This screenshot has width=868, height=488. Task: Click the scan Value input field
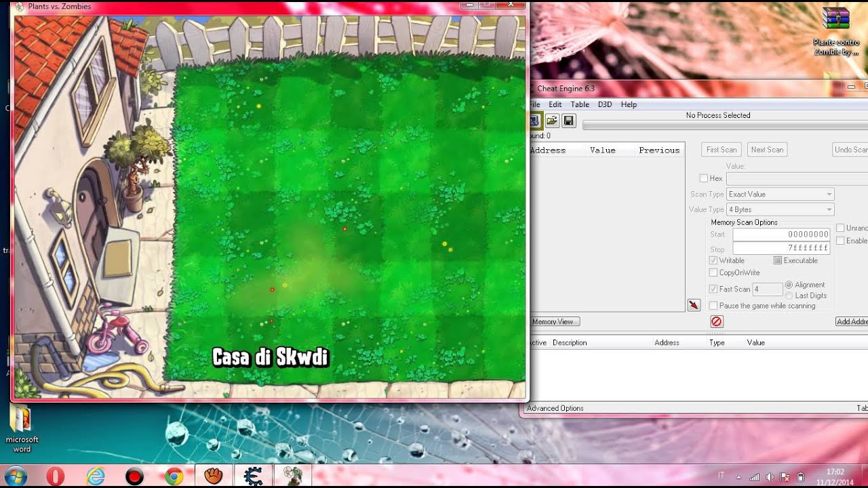point(797,178)
